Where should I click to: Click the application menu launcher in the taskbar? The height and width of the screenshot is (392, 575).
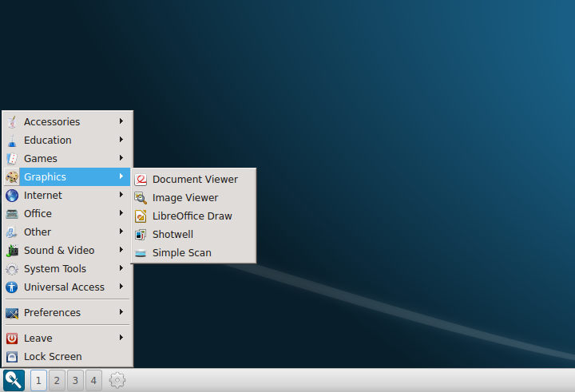pos(14,380)
